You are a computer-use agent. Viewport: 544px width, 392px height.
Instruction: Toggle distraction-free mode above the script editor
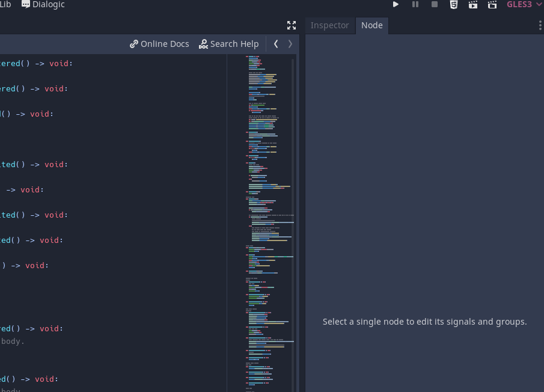coord(292,25)
